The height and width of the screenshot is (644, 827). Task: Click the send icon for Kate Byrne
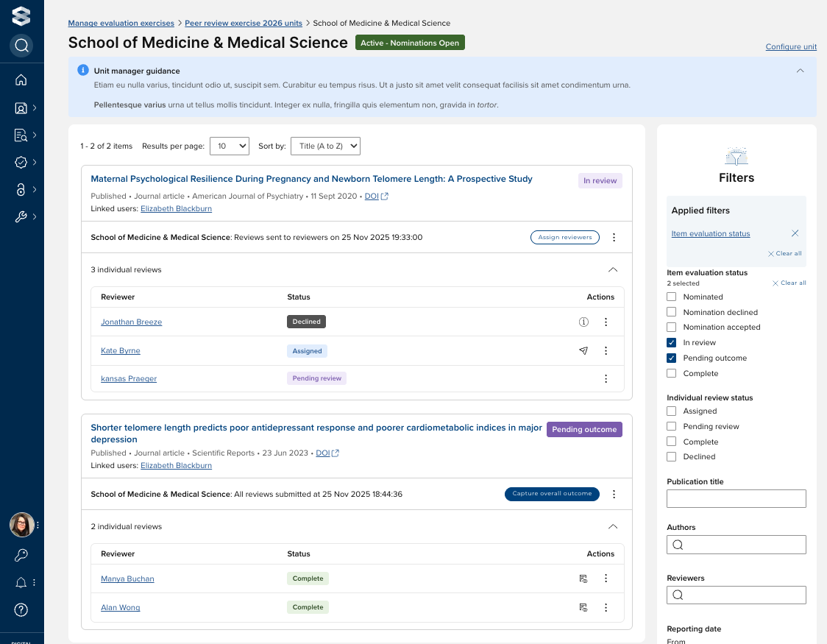pyautogui.click(x=583, y=351)
